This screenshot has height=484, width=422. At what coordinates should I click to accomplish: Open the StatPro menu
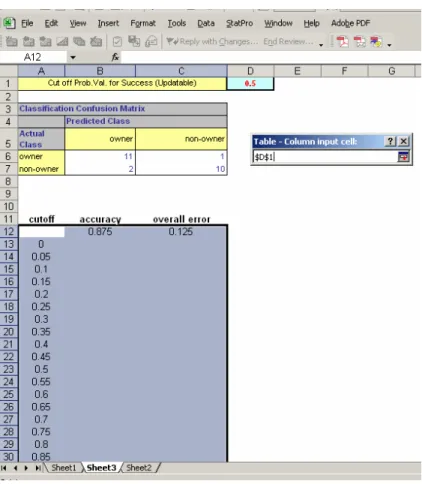(x=239, y=23)
